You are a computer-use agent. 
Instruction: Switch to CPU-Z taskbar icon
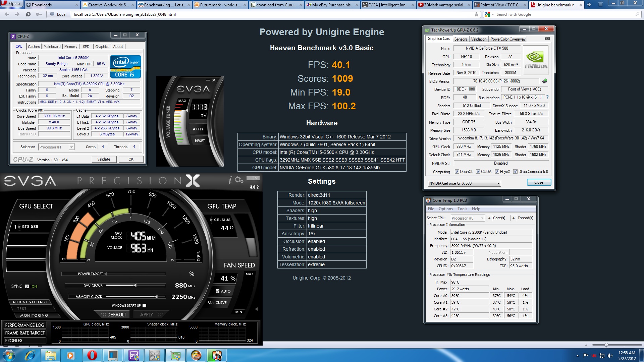(x=134, y=355)
